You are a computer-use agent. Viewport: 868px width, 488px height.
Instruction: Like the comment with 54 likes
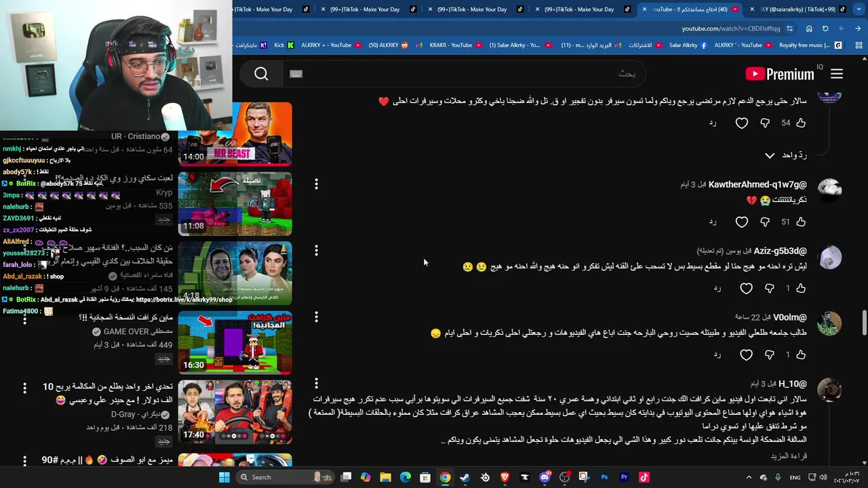pyautogui.click(x=801, y=123)
